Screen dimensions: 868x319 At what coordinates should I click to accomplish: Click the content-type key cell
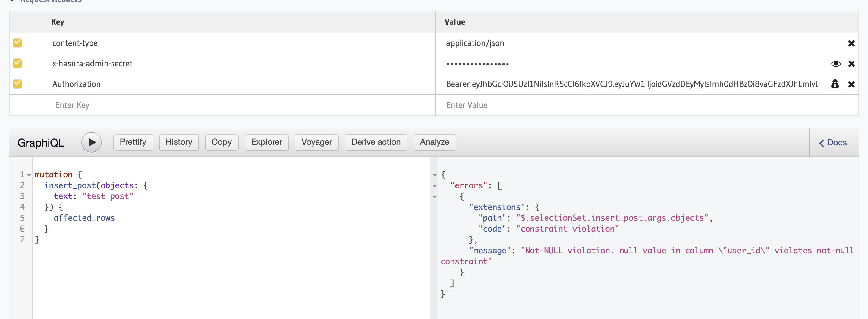tap(75, 43)
